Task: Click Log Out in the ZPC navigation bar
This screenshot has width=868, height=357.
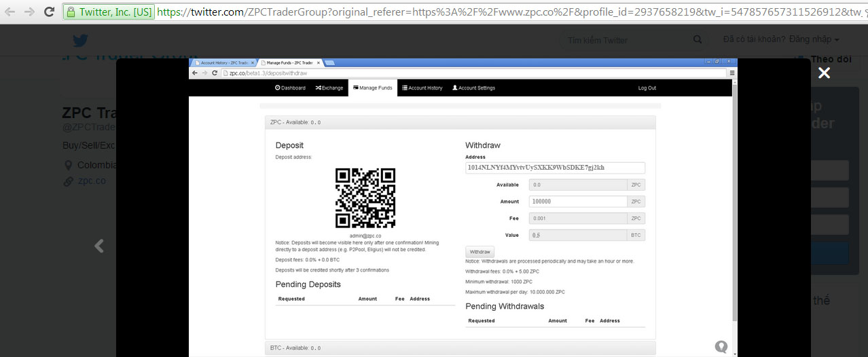Action: click(x=647, y=88)
